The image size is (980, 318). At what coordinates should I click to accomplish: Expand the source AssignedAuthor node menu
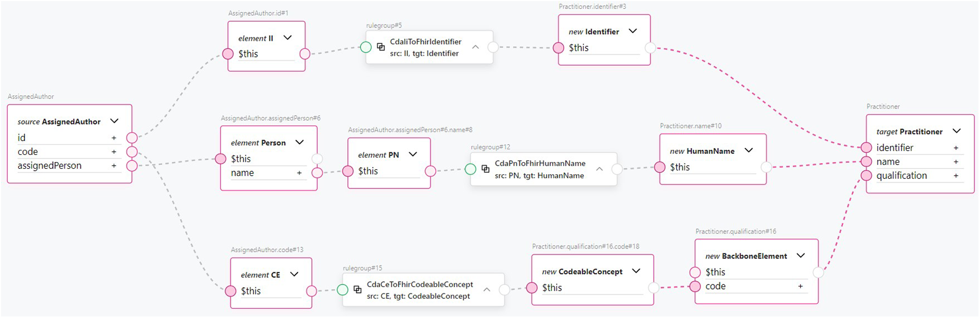(115, 121)
